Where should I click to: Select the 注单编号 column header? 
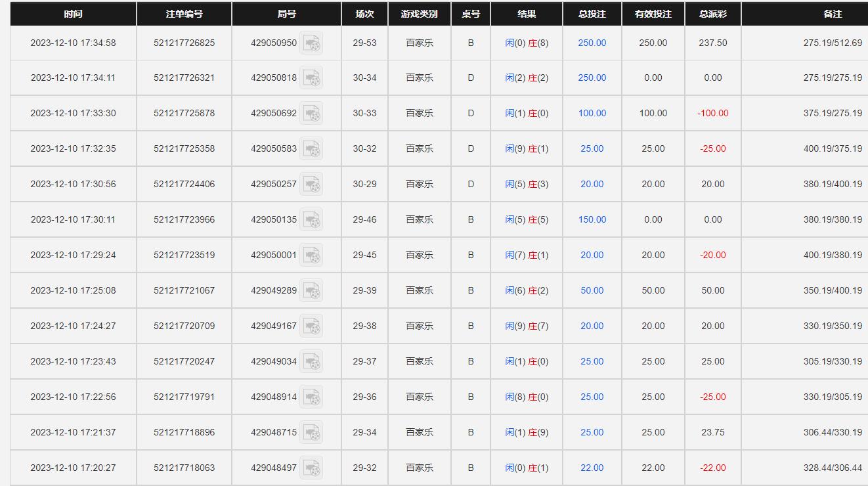184,14
